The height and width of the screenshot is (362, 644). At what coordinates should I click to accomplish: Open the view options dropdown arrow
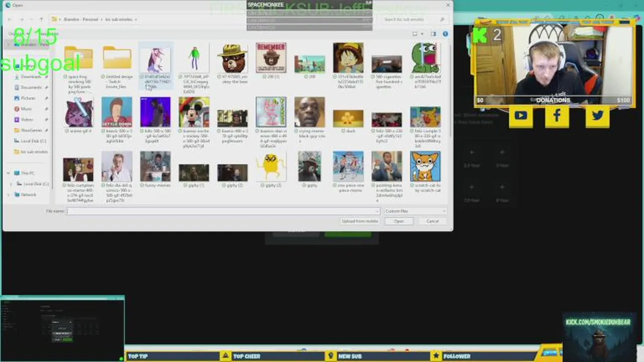tap(421, 34)
